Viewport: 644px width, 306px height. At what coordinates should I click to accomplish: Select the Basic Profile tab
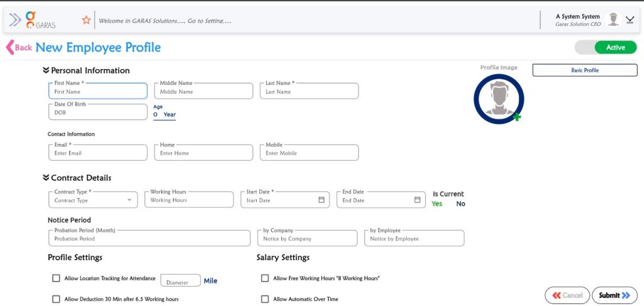coord(584,70)
